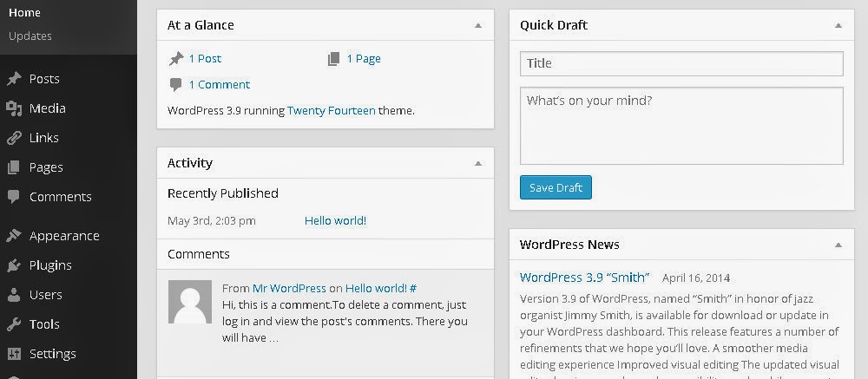Open the Twenty Fourteen theme link
The width and height of the screenshot is (868, 379).
pyautogui.click(x=331, y=111)
